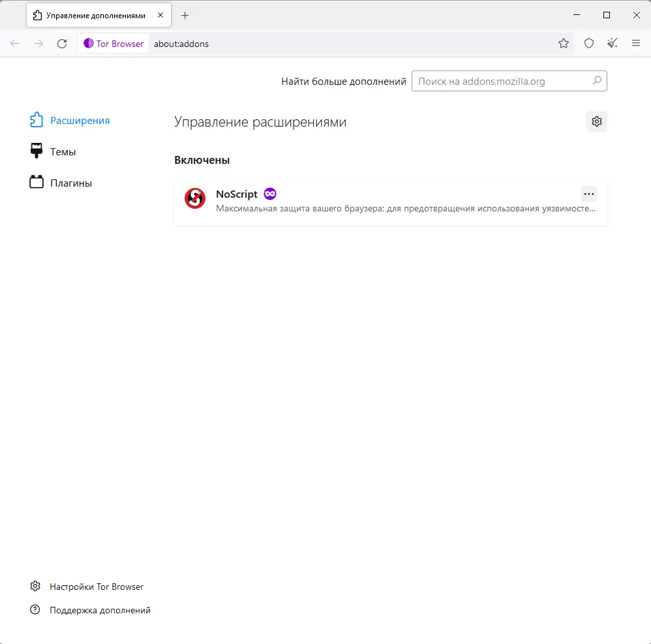Screen dimensions: 651x644
Task: Select the Управление дополнениями tab
Action: pos(98,16)
